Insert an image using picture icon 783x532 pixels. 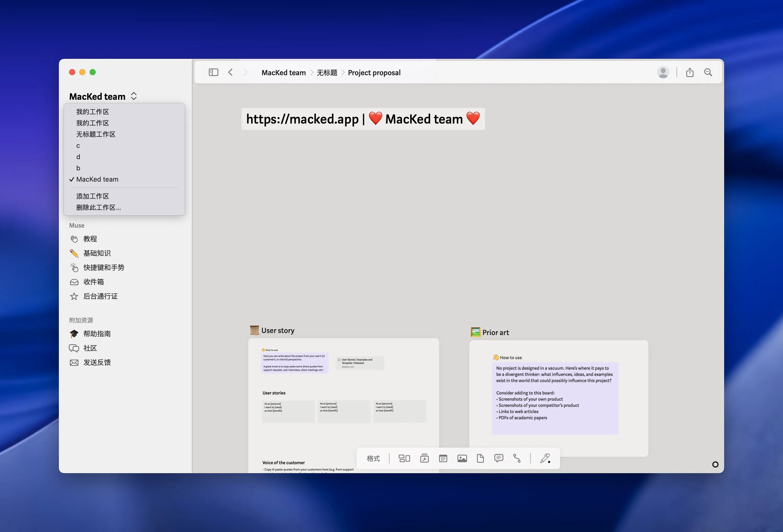pos(462,458)
